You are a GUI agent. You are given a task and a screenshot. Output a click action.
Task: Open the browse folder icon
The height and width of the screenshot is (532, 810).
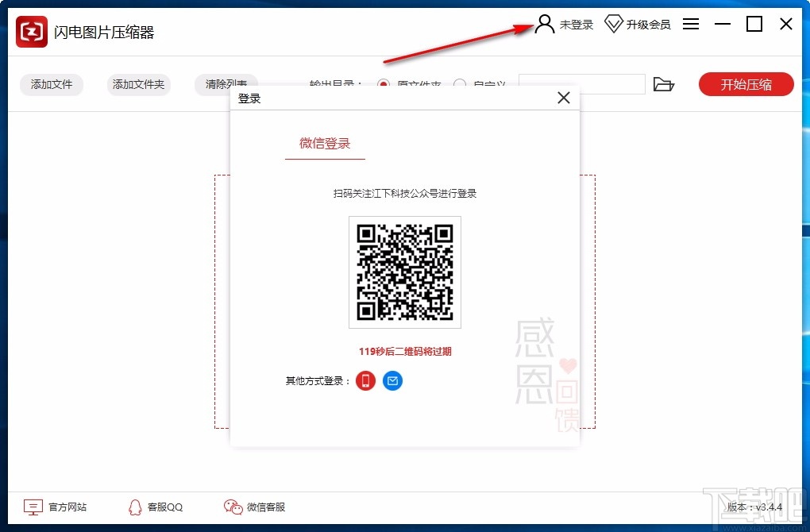tap(664, 84)
